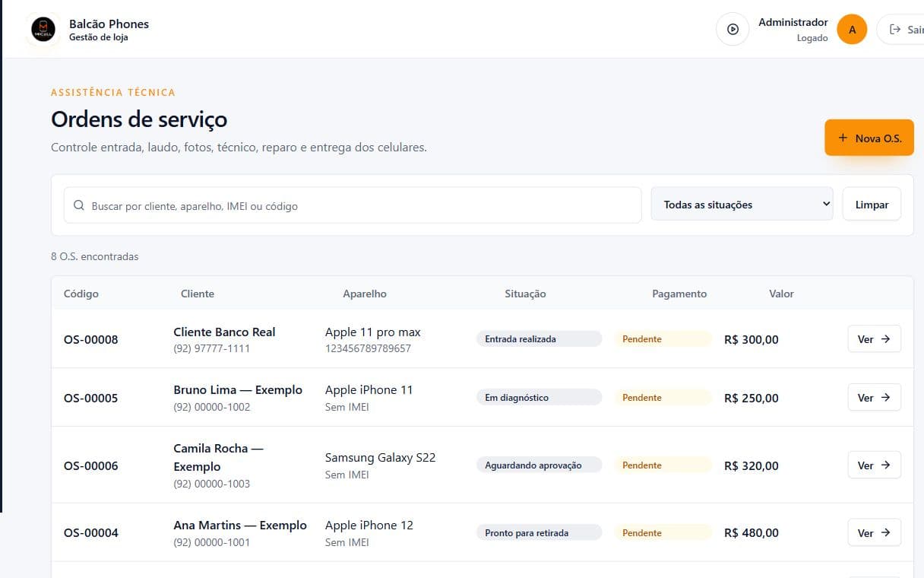
Task: Click the 8 O.S. encontradas count
Action: click(x=95, y=256)
